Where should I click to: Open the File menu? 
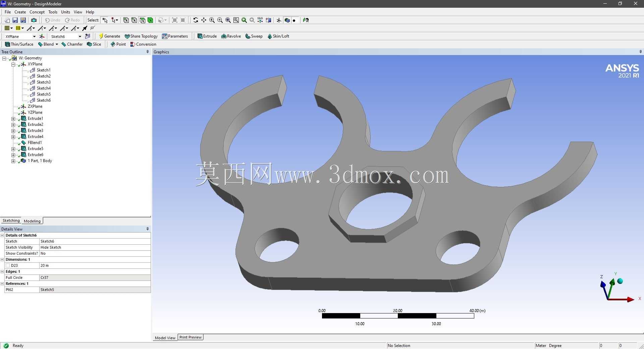click(x=8, y=12)
